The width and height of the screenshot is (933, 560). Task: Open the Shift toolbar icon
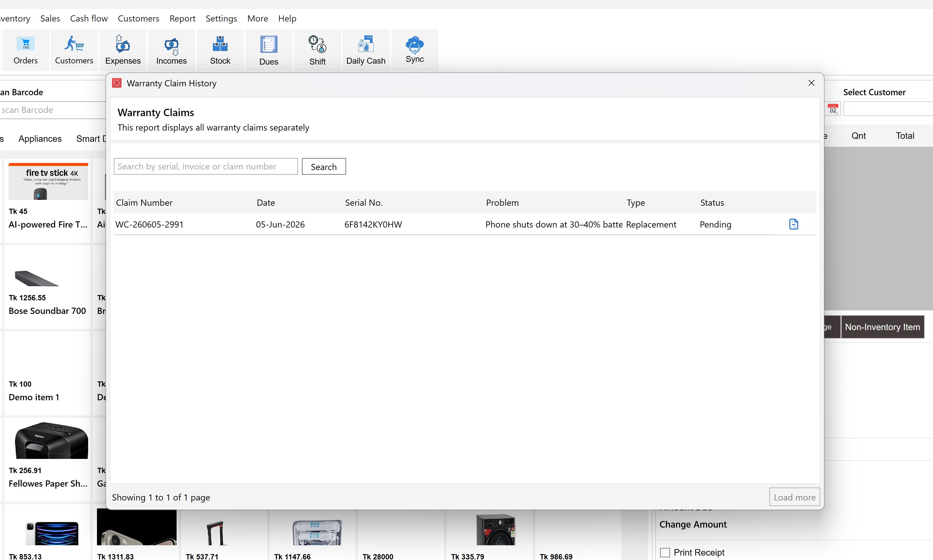pyautogui.click(x=317, y=50)
